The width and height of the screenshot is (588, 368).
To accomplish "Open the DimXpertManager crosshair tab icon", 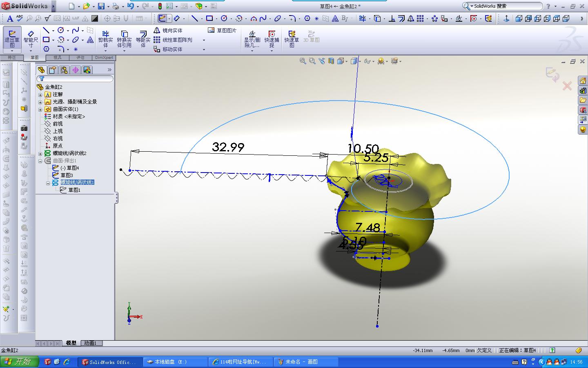I will (76, 70).
